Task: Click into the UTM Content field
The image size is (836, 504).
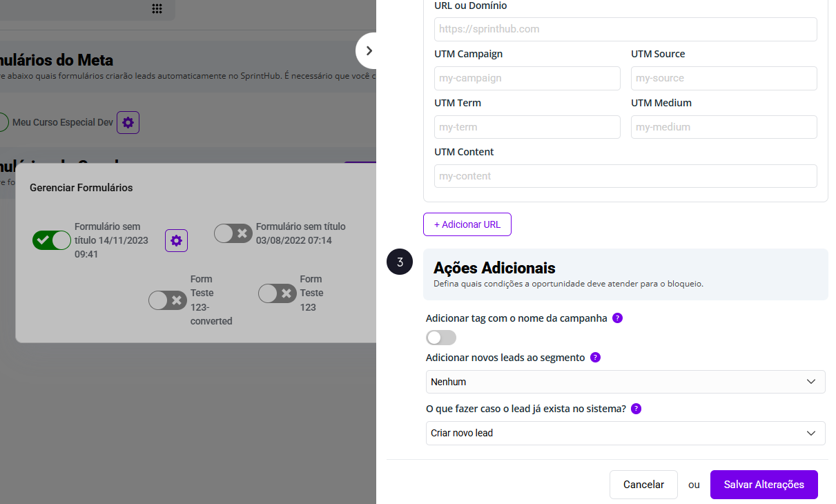Action: (x=625, y=176)
